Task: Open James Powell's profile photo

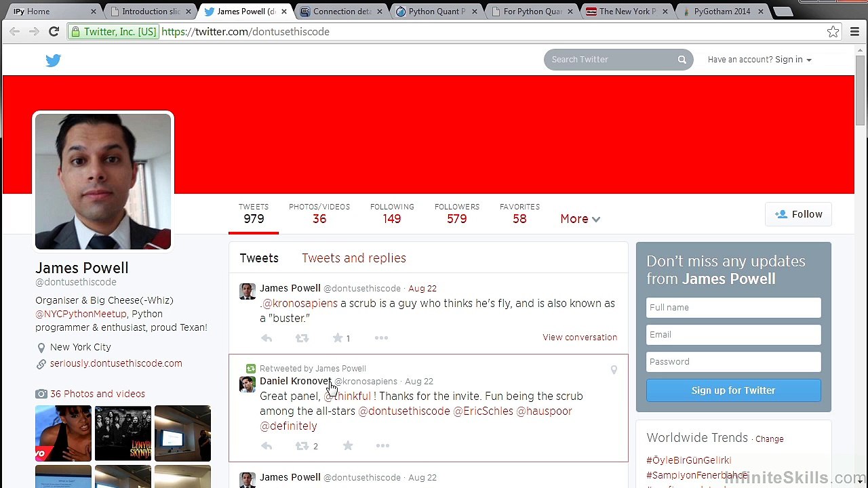Action: tap(103, 182)
